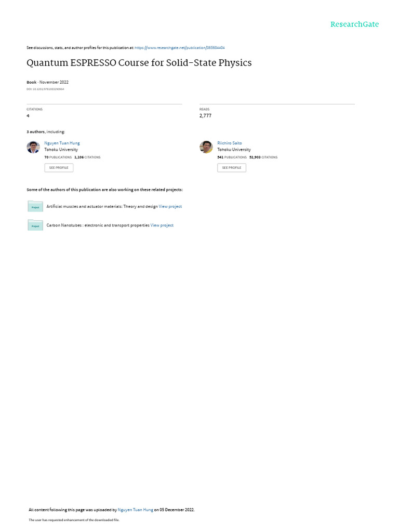Viewport: 399px width, 532px height.
Task: Click the 70 publications stat
Action: 58,157
